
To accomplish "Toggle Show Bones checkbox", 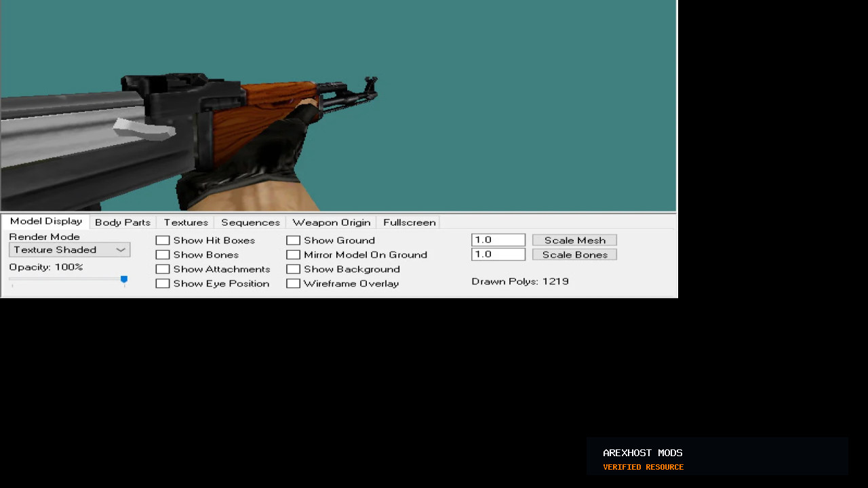I will (163, 255).
